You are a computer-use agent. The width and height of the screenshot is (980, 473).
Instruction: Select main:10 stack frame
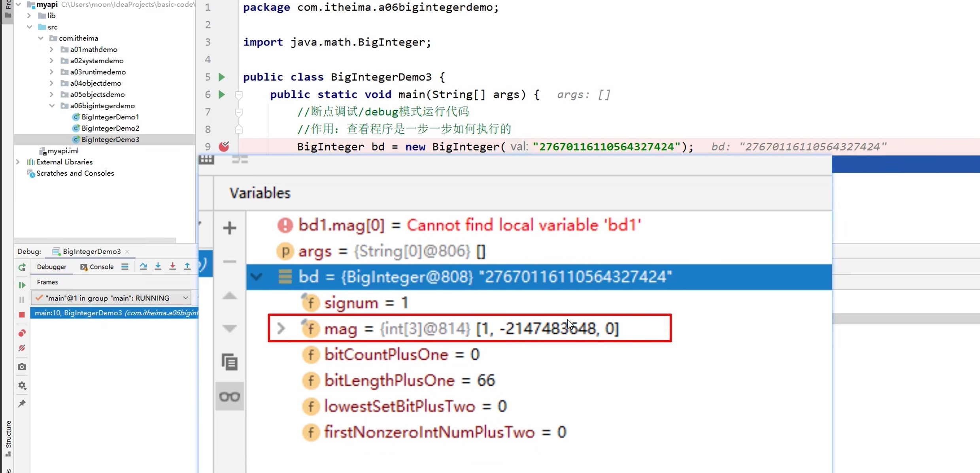pyautogui.click(x=115, y=313)
